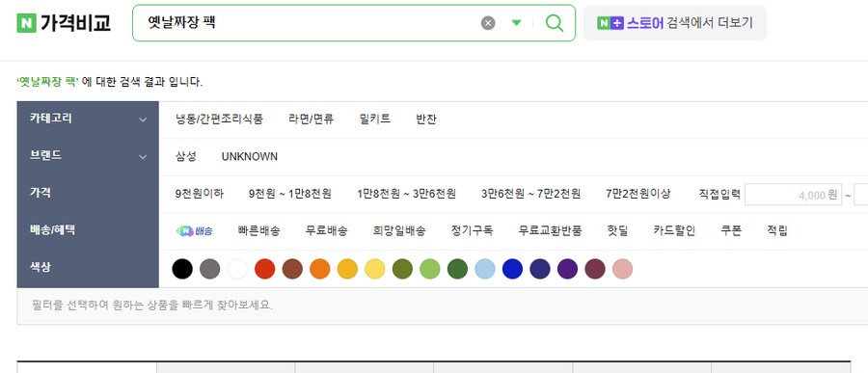The width and height of the screenshot is (868, 373).
Task: Pick the sky blue color swatch
Action: point(485,269)
